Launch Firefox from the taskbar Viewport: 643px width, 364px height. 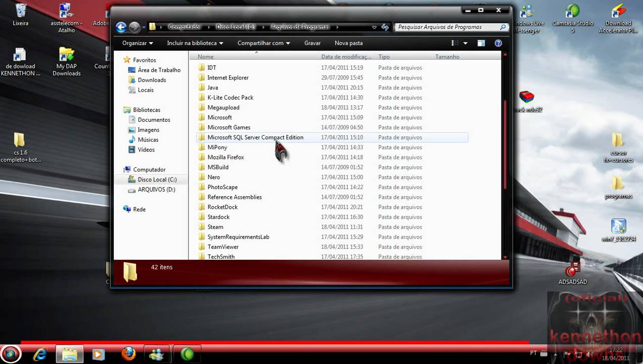(x=128, y=355)
